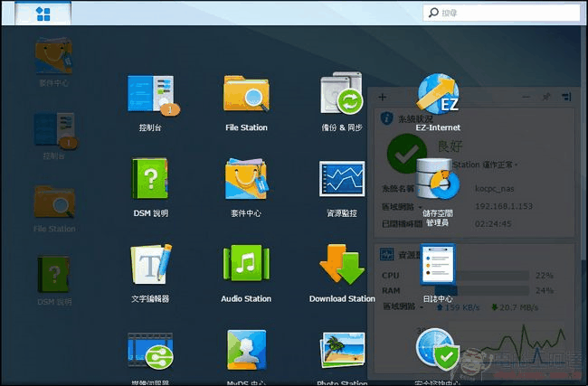Click the download rate 20.7 MB/s
588x386 pixels.
tap(515, 307)
